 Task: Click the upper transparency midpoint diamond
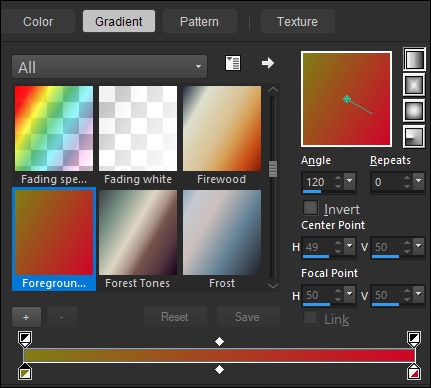point(219,341)
